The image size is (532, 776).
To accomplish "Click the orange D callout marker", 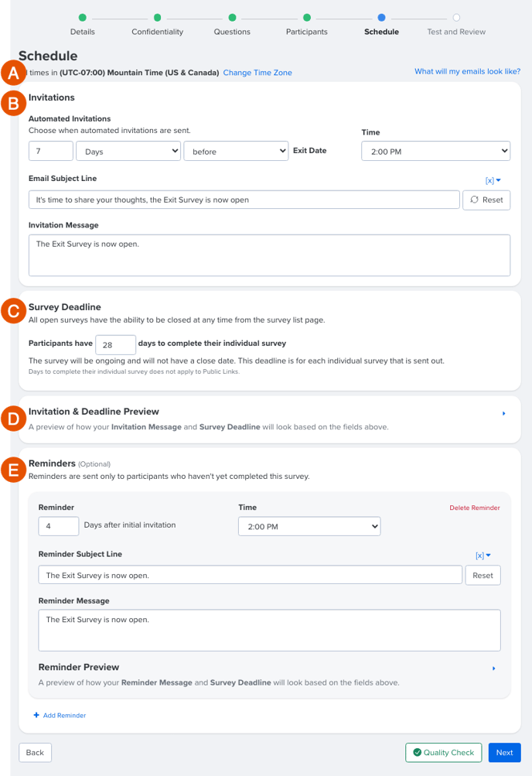I will point(13,419).
